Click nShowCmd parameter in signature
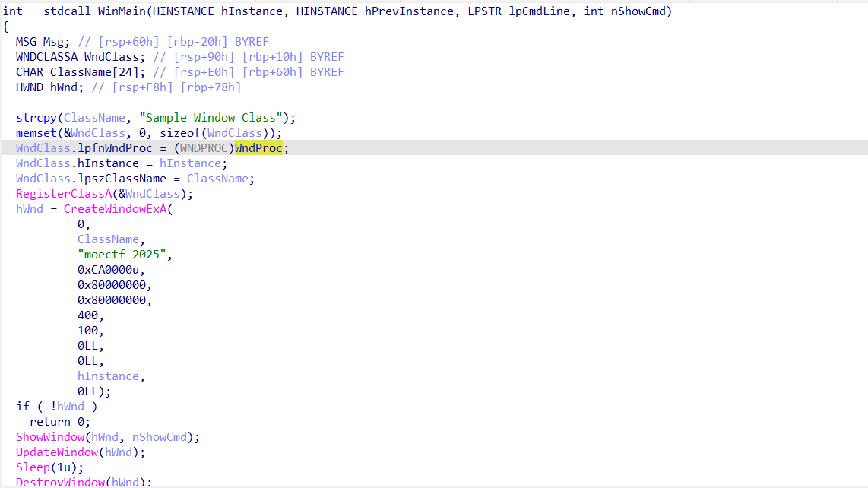This screenshot has width=868, height=488. click(x=638, y=11)
